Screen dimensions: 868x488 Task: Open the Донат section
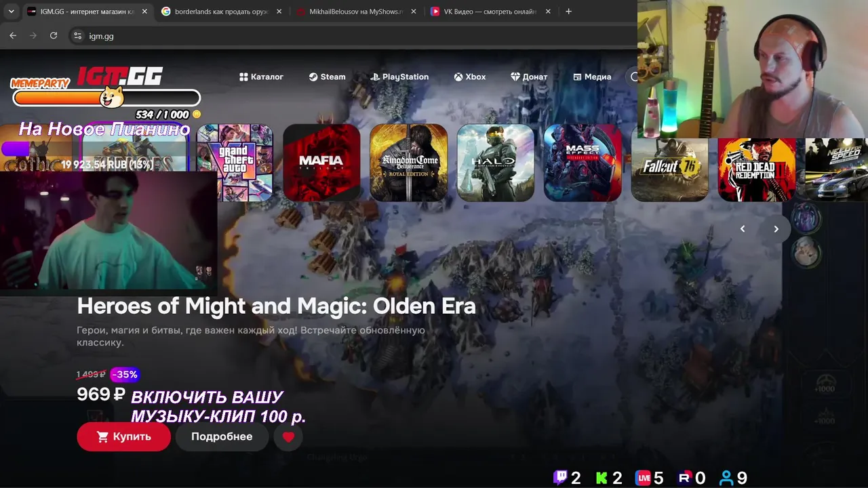coord(529,77)
